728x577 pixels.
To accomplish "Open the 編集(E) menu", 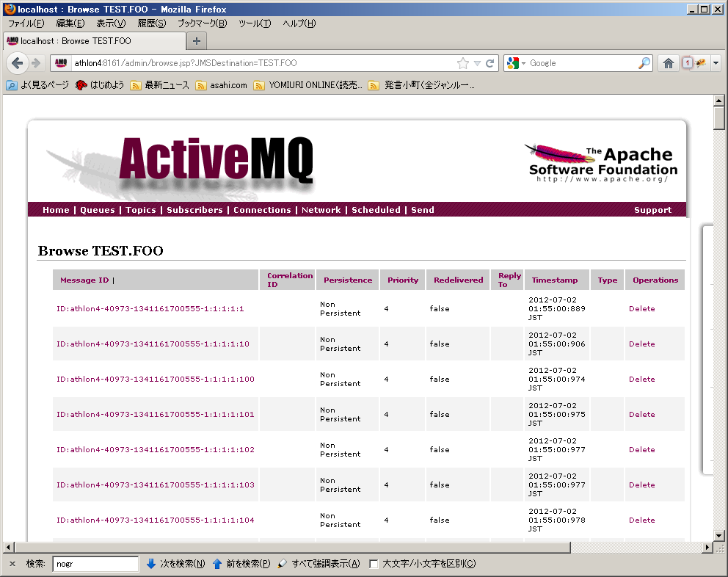I will [x=70, y=23].
